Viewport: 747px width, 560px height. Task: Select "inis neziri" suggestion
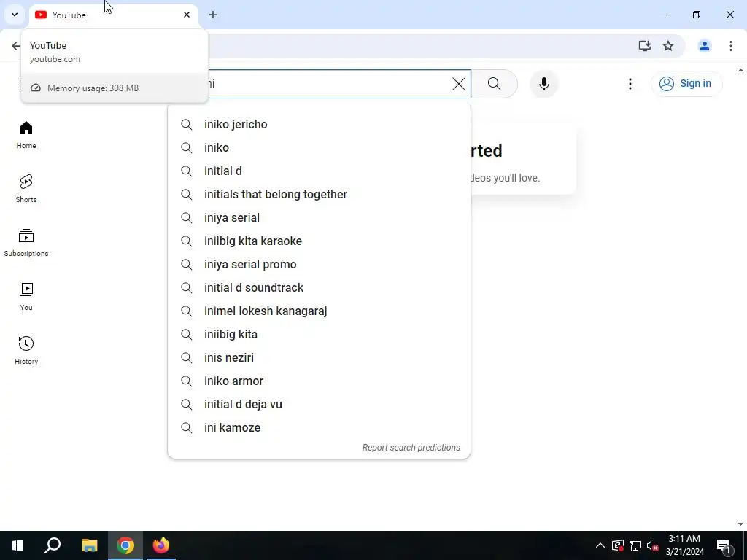coord(320,357)
